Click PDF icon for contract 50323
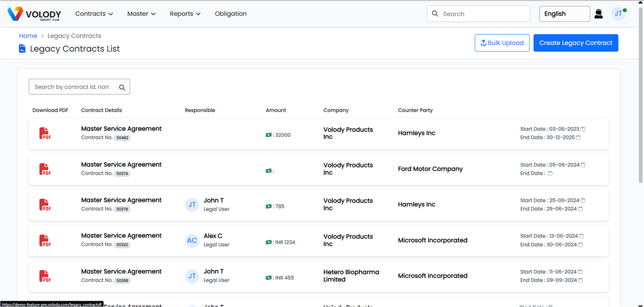Screen dimensions: 644x307 45,241
